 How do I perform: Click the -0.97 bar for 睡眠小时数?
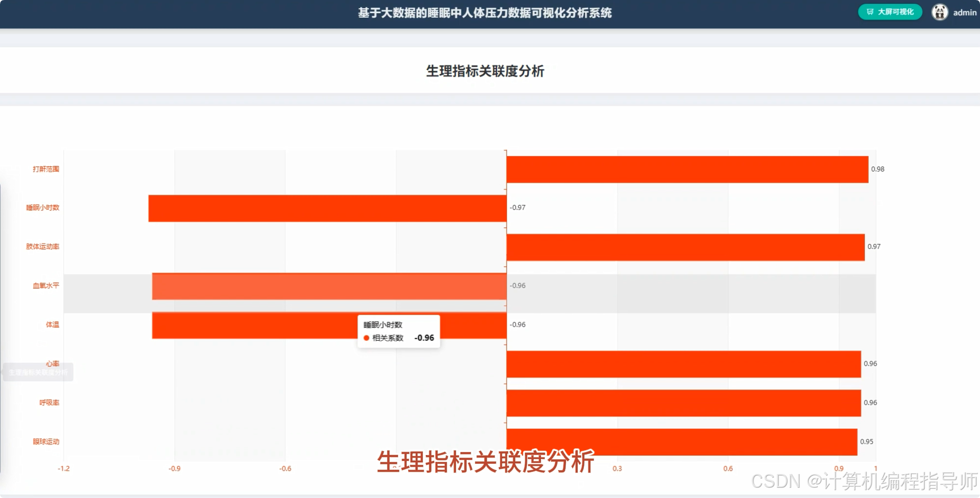point(327,207)
